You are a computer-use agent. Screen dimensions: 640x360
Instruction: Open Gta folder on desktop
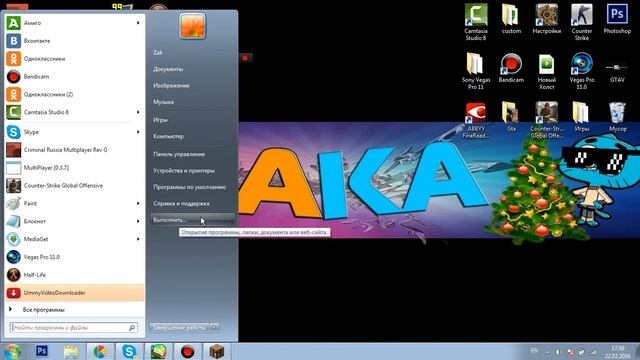coord(511,117)
